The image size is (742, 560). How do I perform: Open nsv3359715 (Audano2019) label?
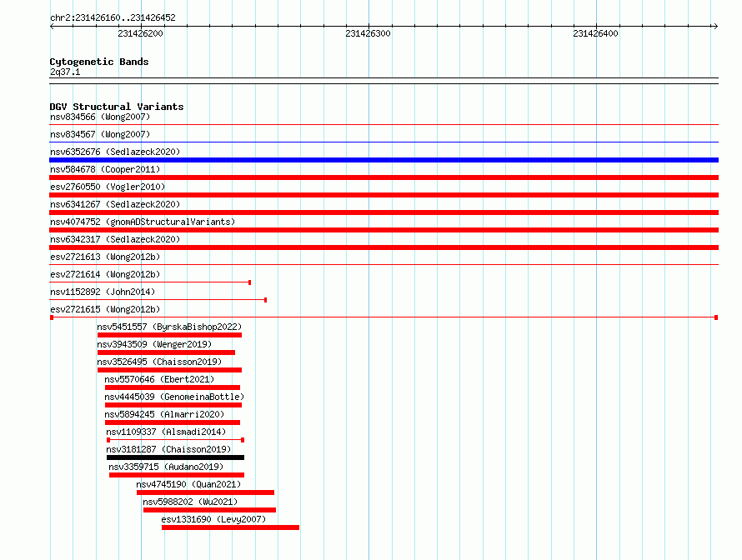pyautogui.click(x=166, y=467)
